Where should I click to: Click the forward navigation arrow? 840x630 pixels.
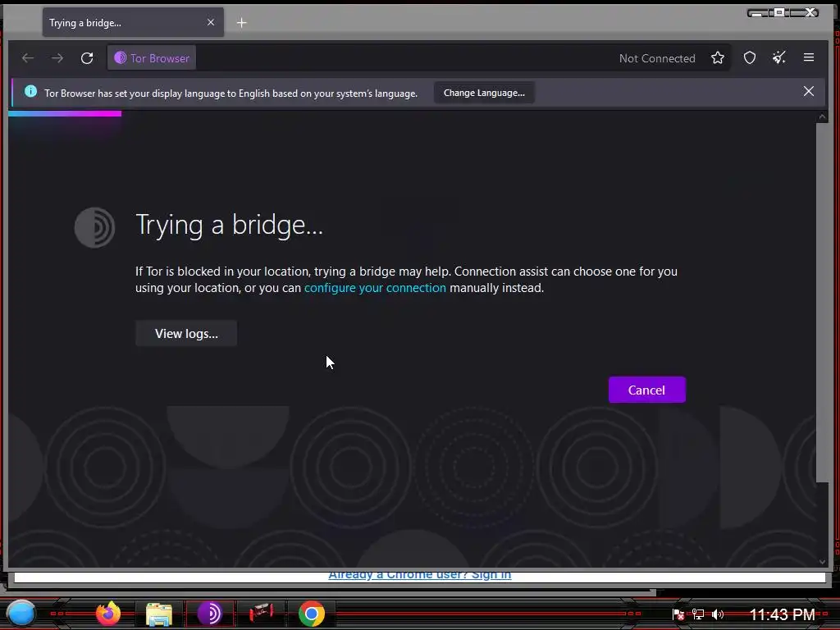[x=57, y=58]
